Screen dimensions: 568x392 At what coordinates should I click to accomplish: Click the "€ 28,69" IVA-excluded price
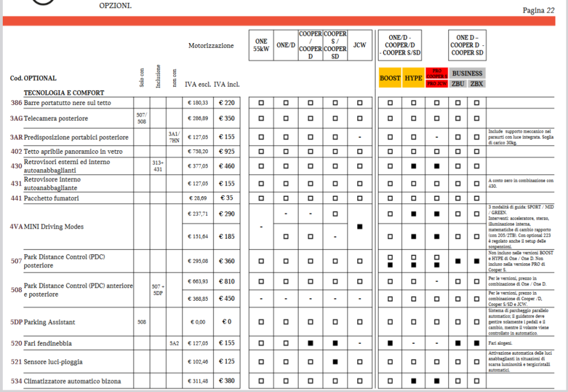click(x=198, y=198)
